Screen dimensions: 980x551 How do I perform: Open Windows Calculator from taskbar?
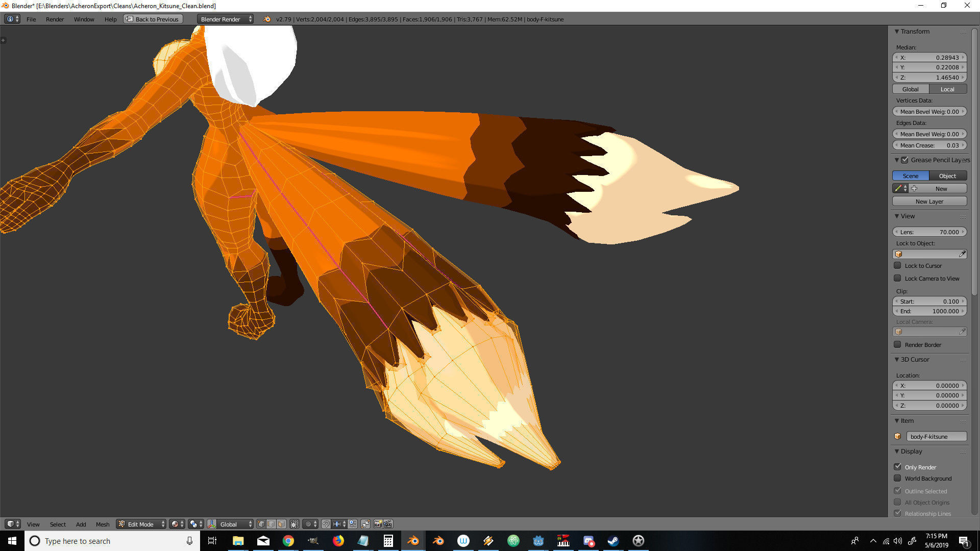click(x=388, y=541)
